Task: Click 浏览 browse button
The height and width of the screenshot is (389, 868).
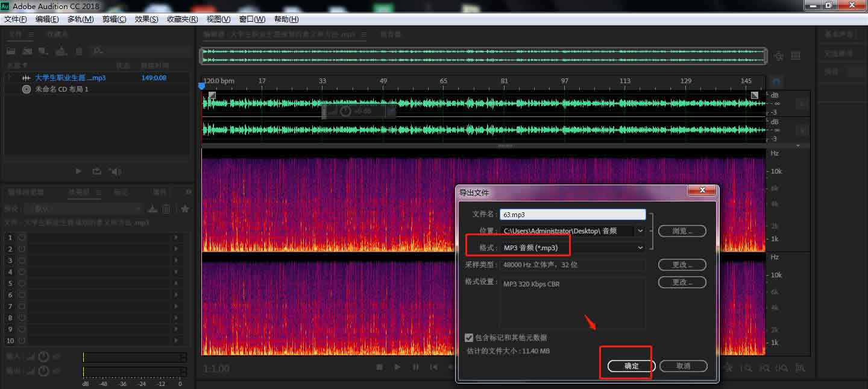Action: 682,231
